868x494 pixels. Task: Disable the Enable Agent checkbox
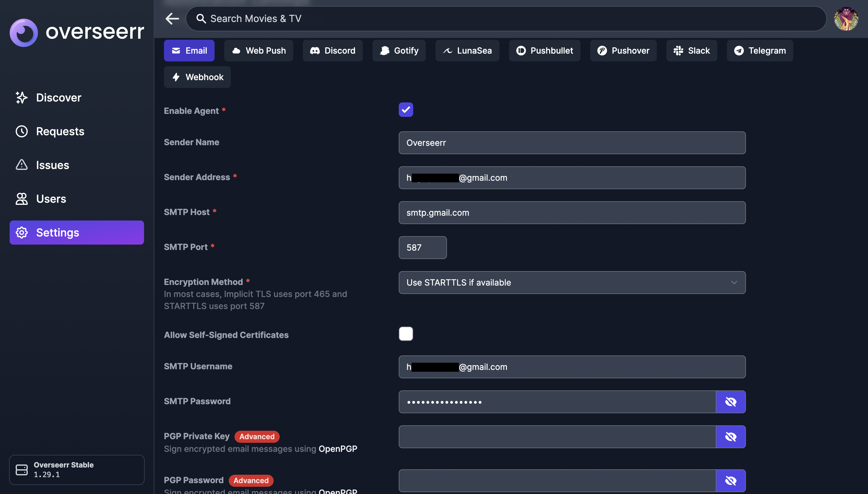(x=406, y=110)
